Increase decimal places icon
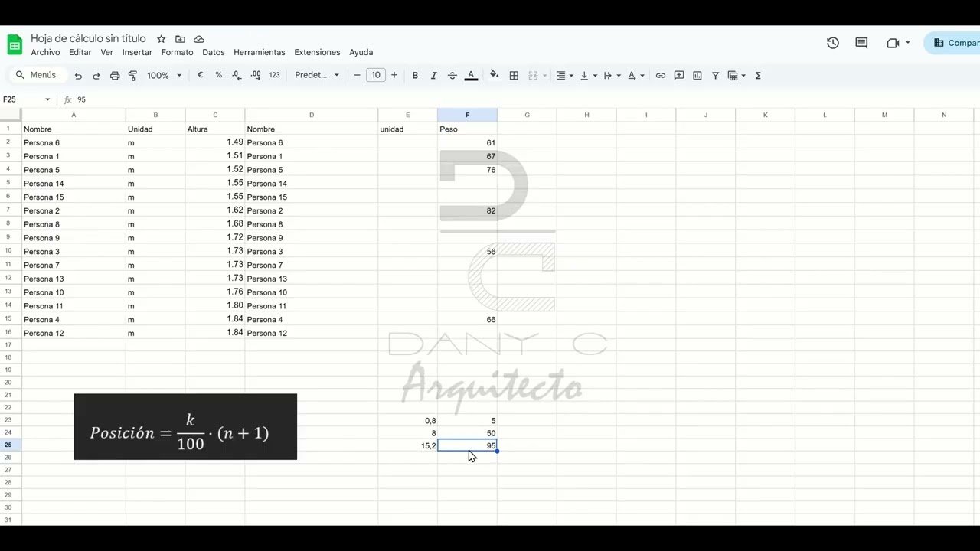The height and width of the screenshot is (551, 980). click(x=256, y=75)
